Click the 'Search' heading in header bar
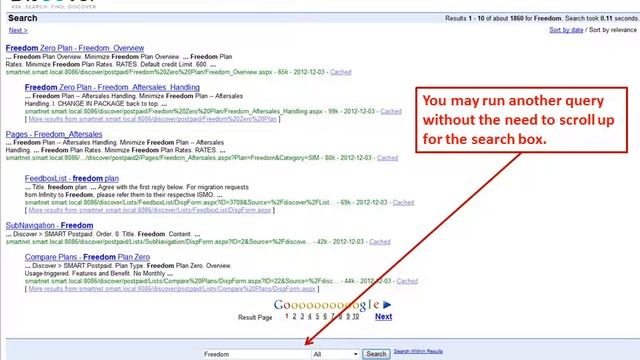The height and width of the screenshot is (360, 640). click(x=22, y=18)
